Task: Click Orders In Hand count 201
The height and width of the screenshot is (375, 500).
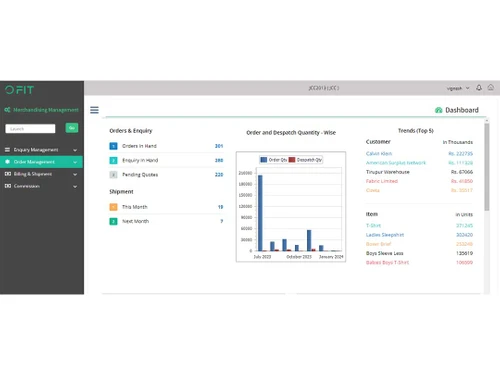Action: pos(219,146)
